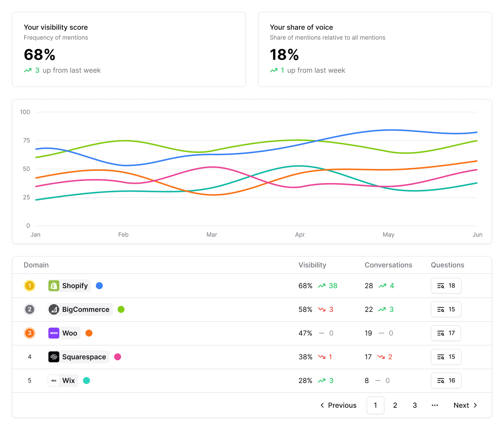Click the BigCommerce logo icon
This screenshot has width=504, height=430.
tap(54, 309)
